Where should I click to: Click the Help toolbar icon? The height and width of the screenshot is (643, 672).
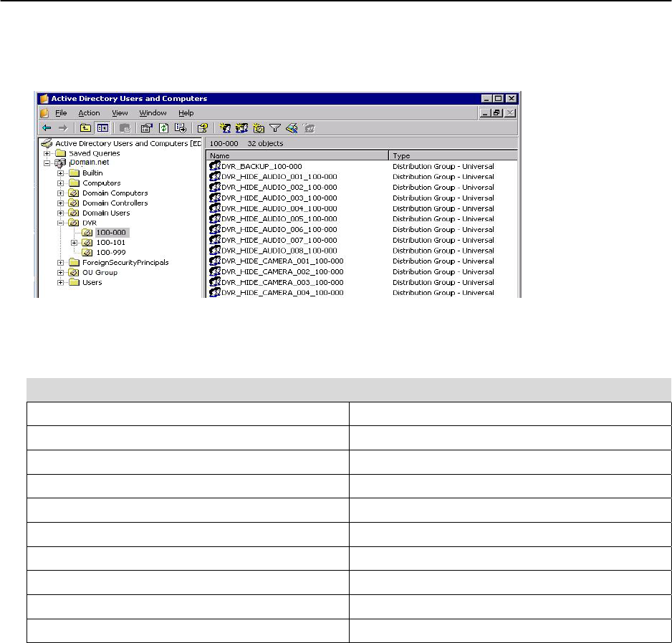pyautogui.click(x=203, y=128)
